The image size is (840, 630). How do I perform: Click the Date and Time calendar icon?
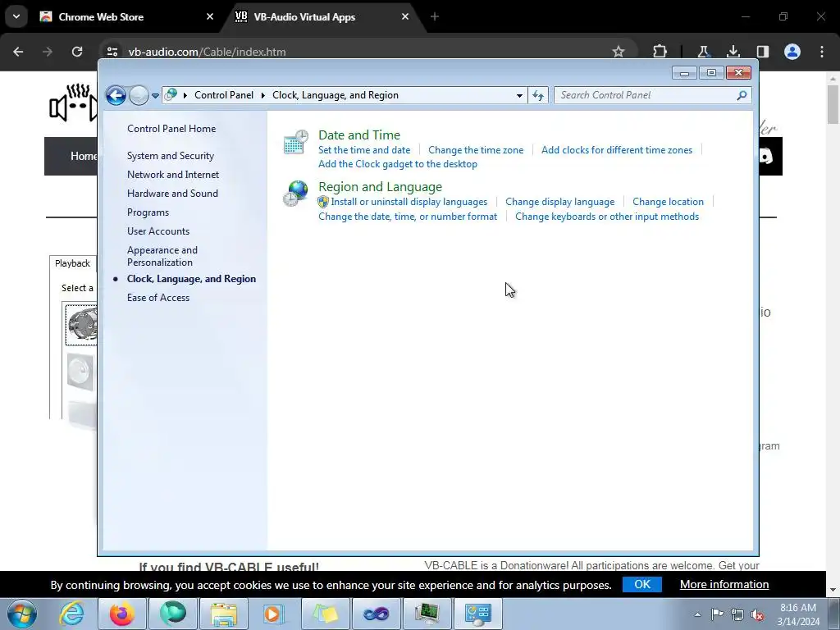tap(295, 142)
